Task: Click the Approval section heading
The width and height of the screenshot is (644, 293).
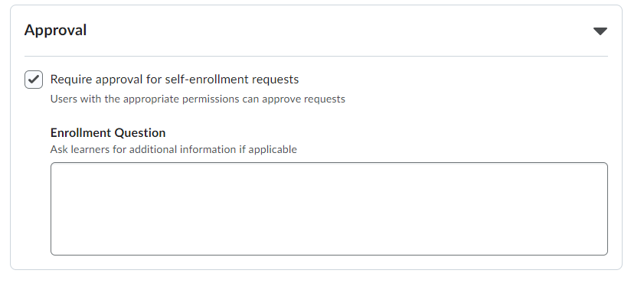Action: [x=55, y=31]
